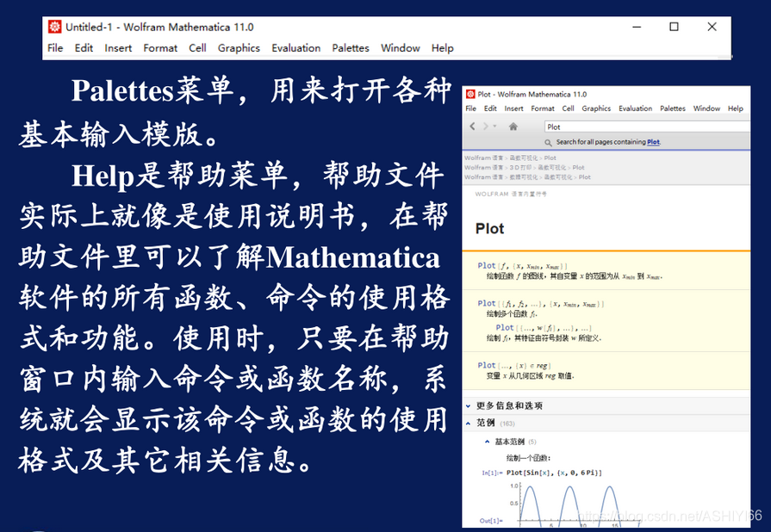Viewport: 771px width, 532px height.
Task: Open Format menu in Untitled-1 window
Action: [160, 48]
